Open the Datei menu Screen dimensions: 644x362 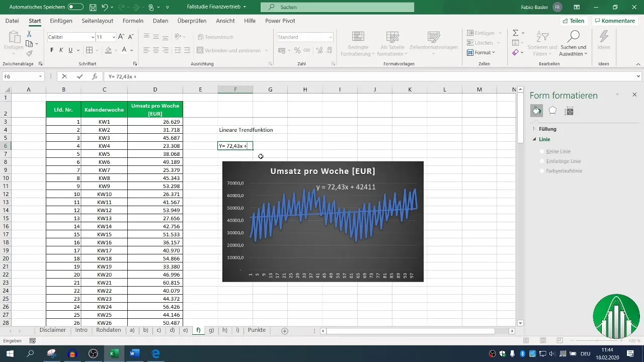tap(12, 21)
